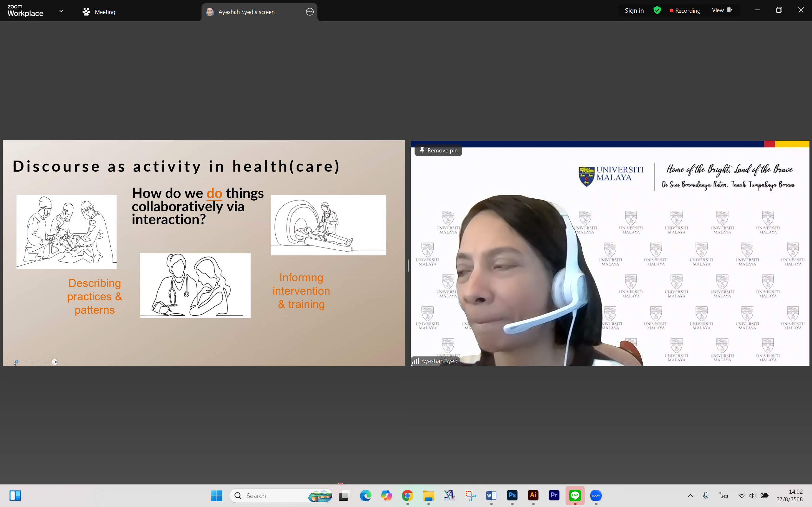Open Windows Start menu
Screen dimensions: 812x507
pyautogui.click(x=217, y=496)
